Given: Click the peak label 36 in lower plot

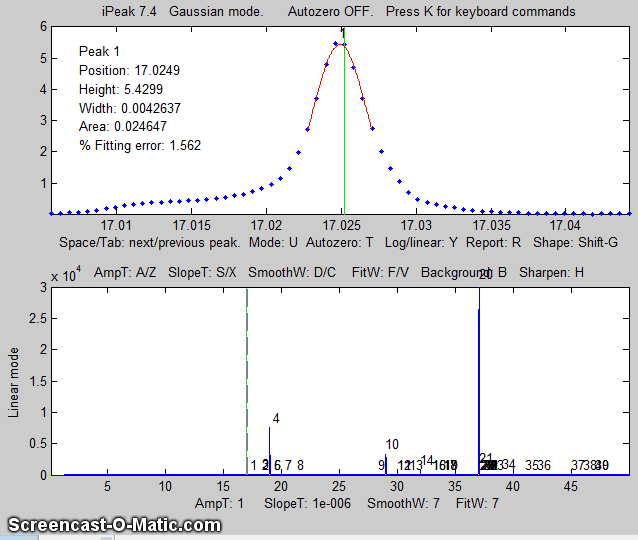Looking at the screenshot, I should click(544, 466).
